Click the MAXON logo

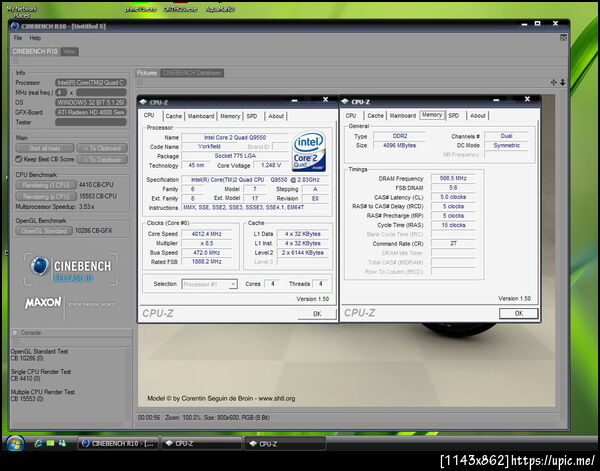tap(43, 303)
